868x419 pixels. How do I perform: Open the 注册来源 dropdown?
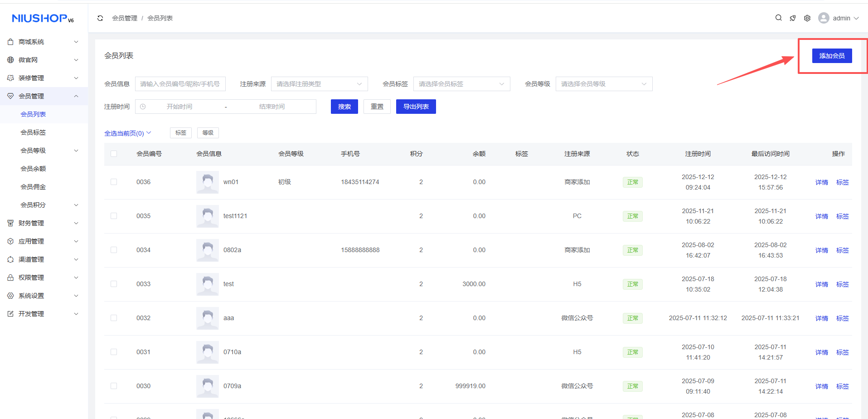(x=319, y=84)
